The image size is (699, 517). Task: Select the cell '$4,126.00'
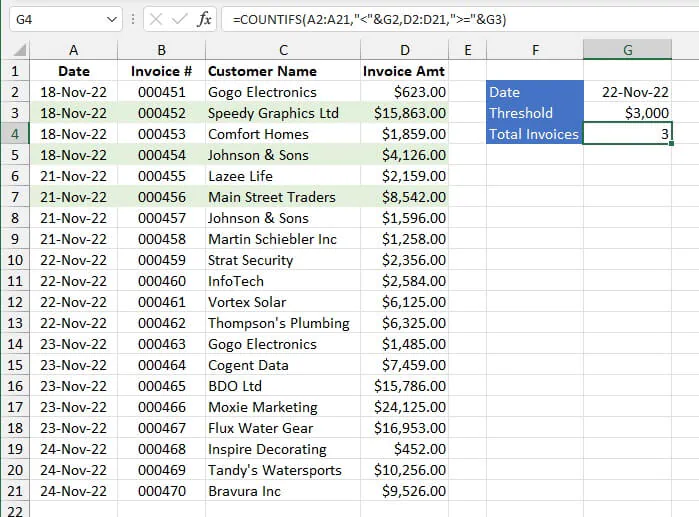click(405, 155)
